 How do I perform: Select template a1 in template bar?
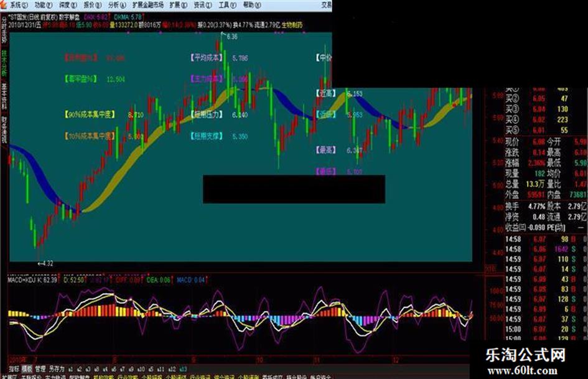70,369
